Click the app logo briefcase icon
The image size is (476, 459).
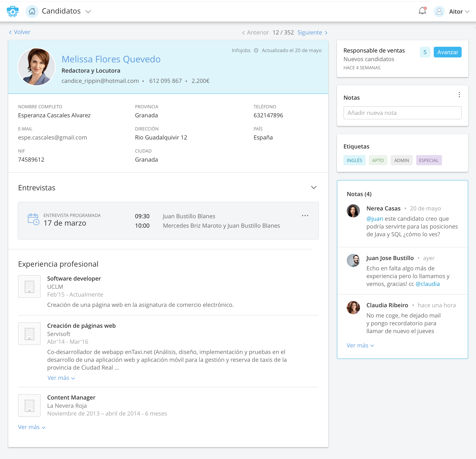point(13,11)
